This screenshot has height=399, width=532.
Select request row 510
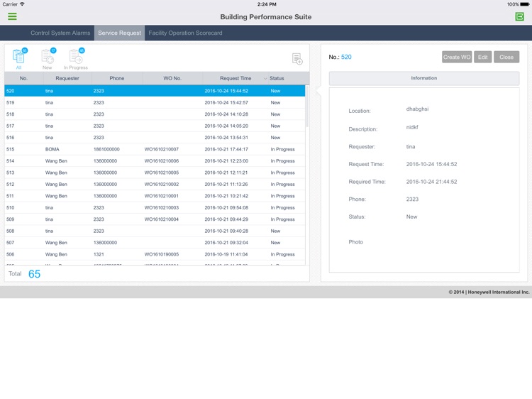pyautogui.click(x=155, y=207)
